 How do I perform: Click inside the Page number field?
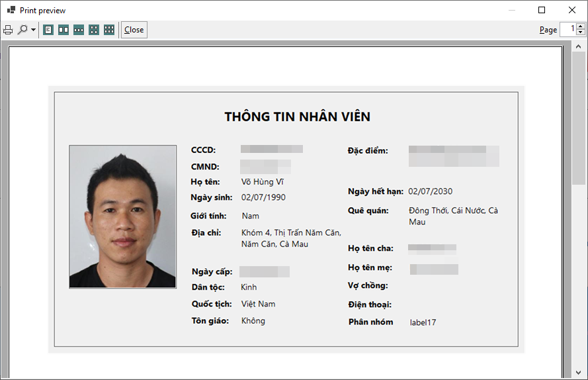(x=568, y=30)
